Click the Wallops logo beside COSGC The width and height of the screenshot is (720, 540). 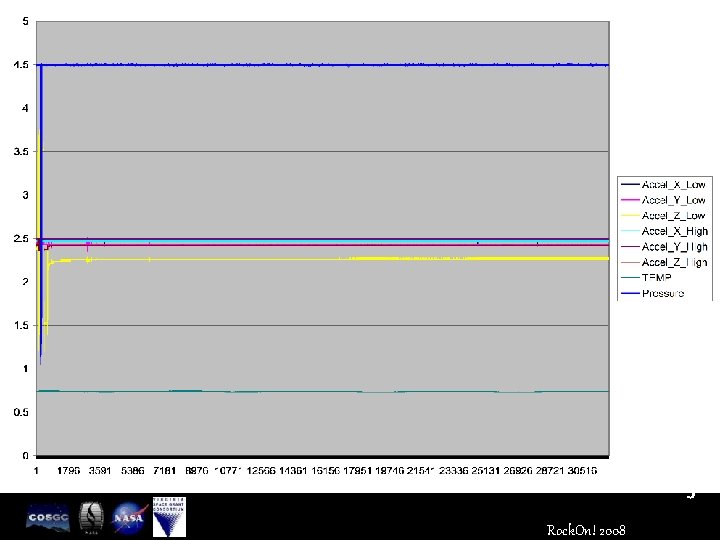click(x=91, y=518)
